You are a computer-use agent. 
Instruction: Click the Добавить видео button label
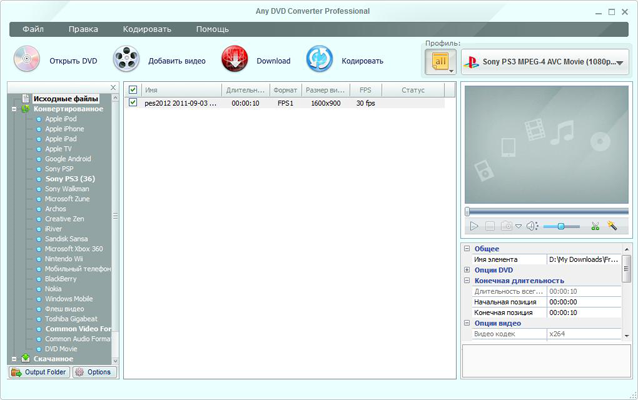[177, 61]
